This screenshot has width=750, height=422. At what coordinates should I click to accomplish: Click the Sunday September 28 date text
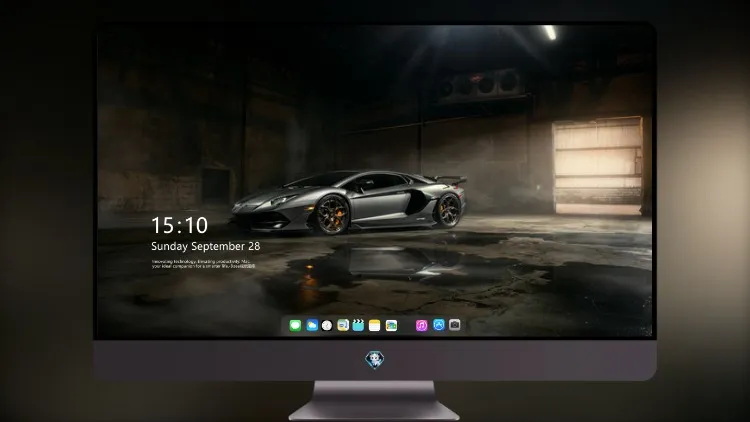[x=206, y=246]
